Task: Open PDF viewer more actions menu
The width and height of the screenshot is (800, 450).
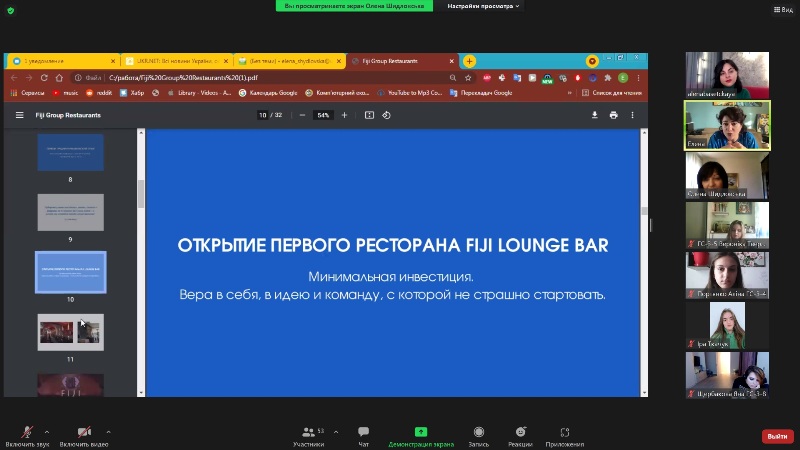Action: [632, 115]
